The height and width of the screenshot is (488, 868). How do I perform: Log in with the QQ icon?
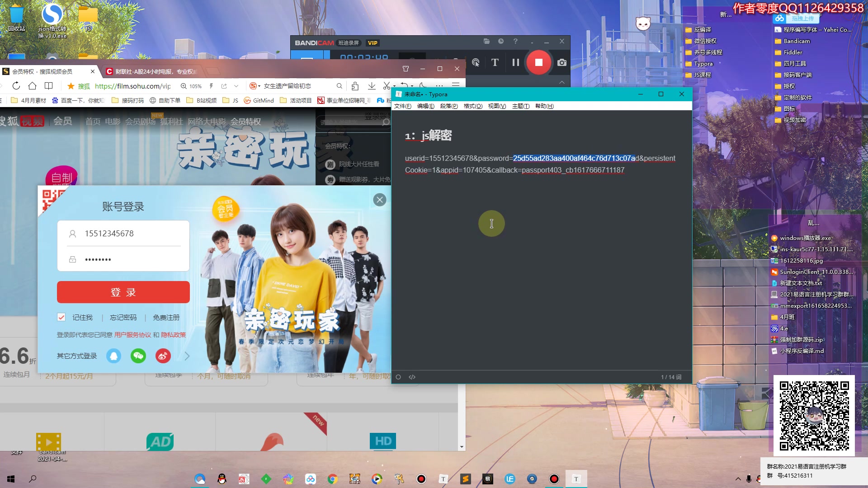point(113,356)
